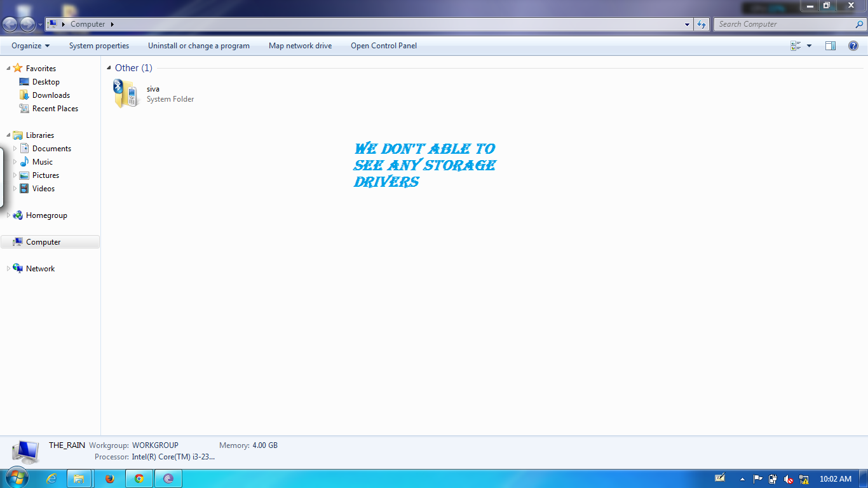Screen dimensions: 868x488
Task: Select the siva Bluetooth phone folder icon
Action: (x=126, y=93)
